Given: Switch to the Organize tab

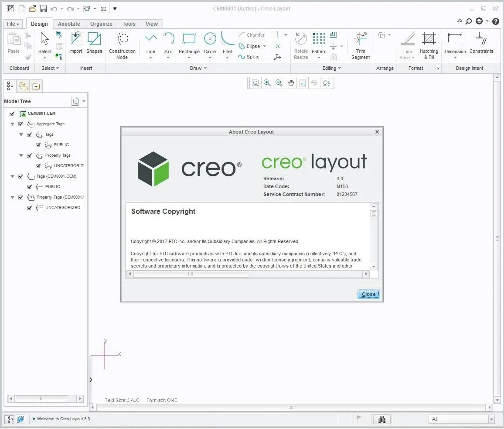Looking at the screenshot, I should pos(101,24).
